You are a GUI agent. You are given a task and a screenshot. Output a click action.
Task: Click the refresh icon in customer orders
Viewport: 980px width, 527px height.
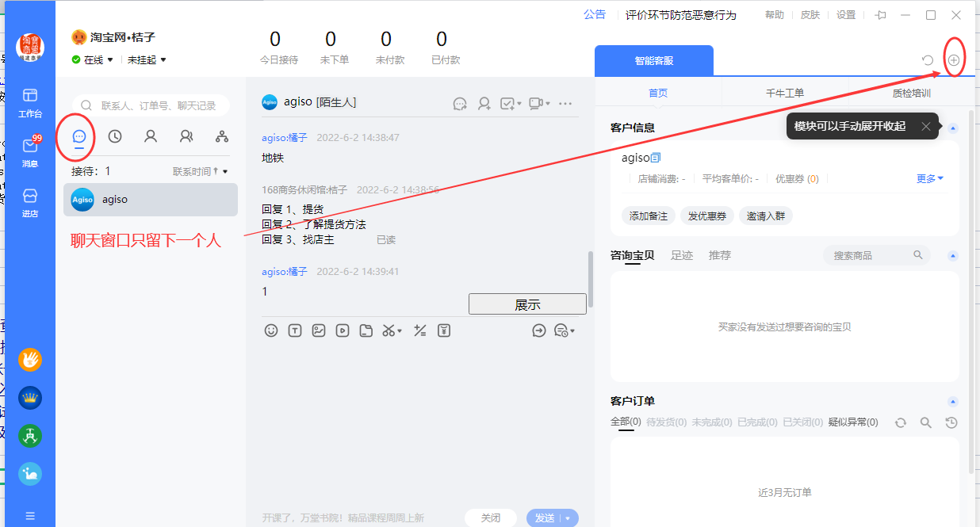click(901, 423)
